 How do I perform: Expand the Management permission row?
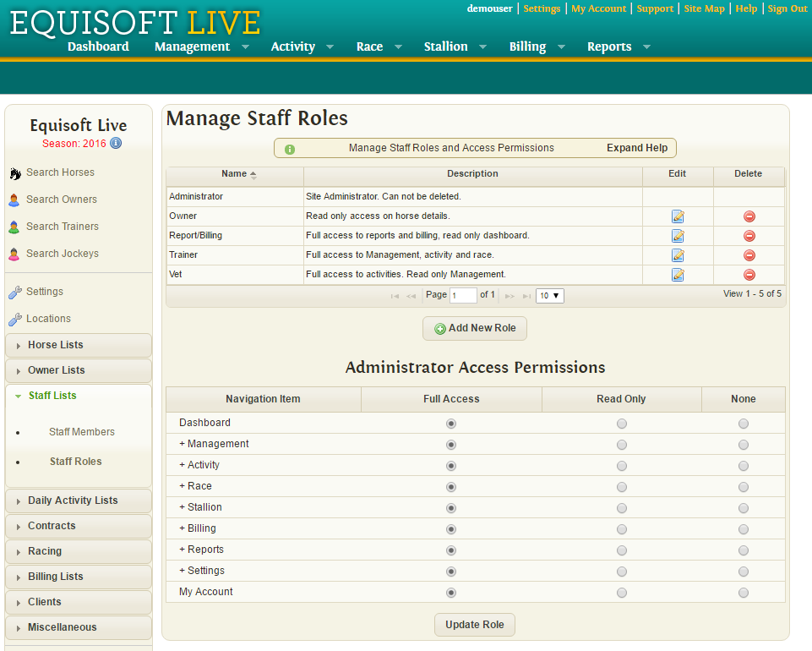pos(182,444)
